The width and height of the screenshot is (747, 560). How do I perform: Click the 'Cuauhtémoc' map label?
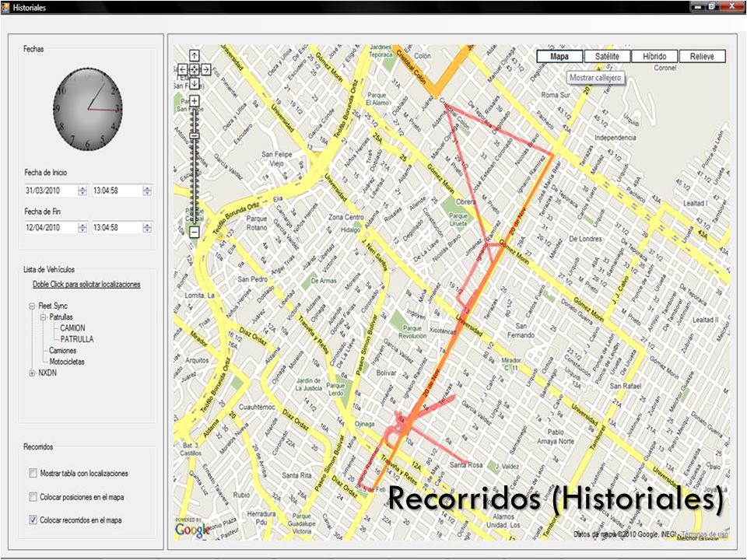tap(257, 407)
